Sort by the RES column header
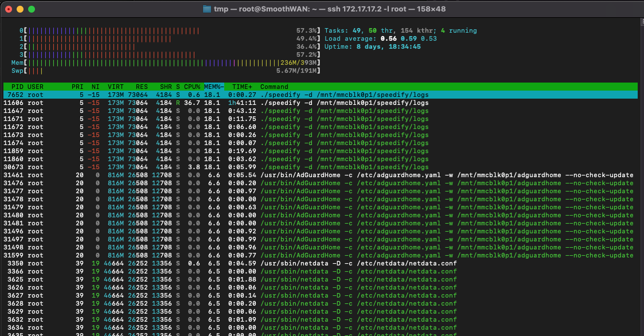This screenshot has height=336, width=644. point(142,87)
